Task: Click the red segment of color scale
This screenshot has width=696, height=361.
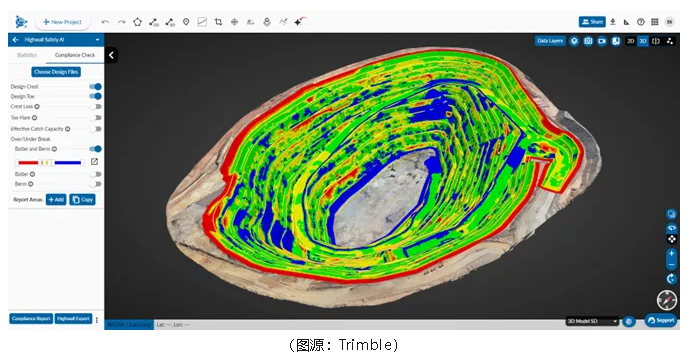Action: pos(28,163)
